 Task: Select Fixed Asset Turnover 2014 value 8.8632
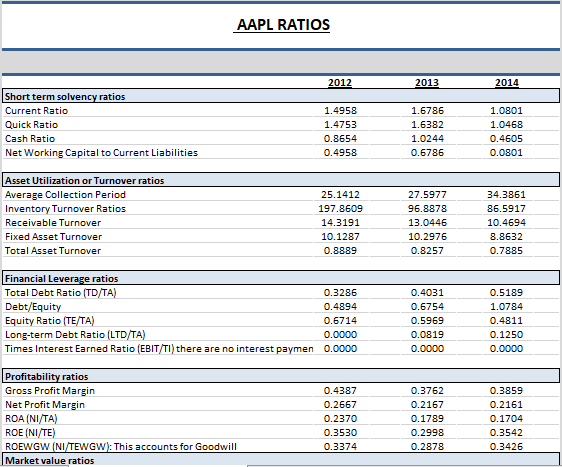pos(506,237)
